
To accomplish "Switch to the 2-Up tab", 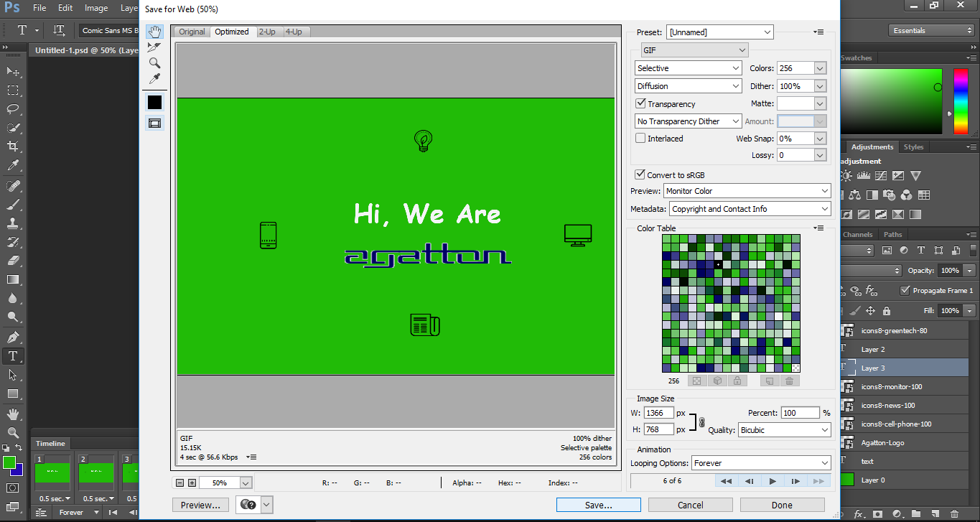I will 267,32.
